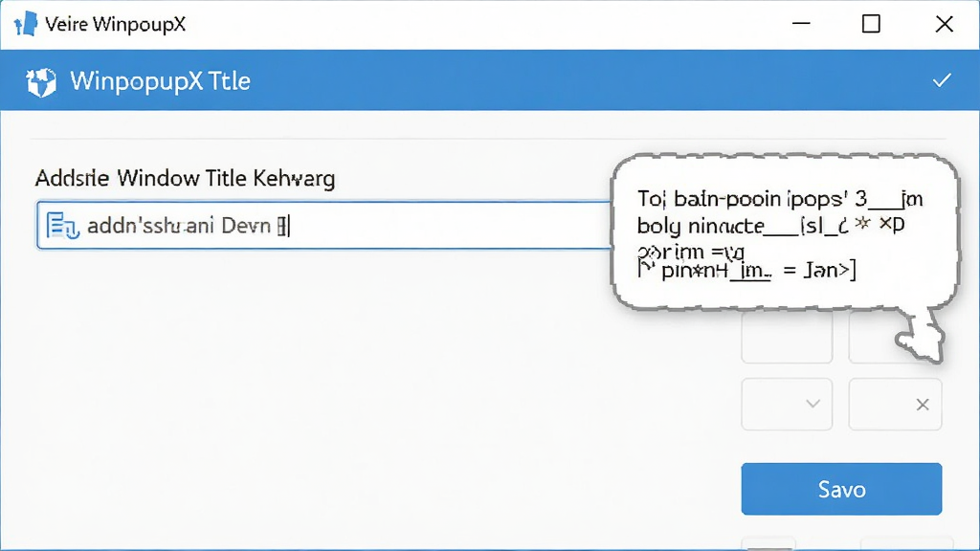The width and height of the screenshot is (980, 551).
Task: Minimize the Veire WinpoupX window
Action: tap(801, 24)
